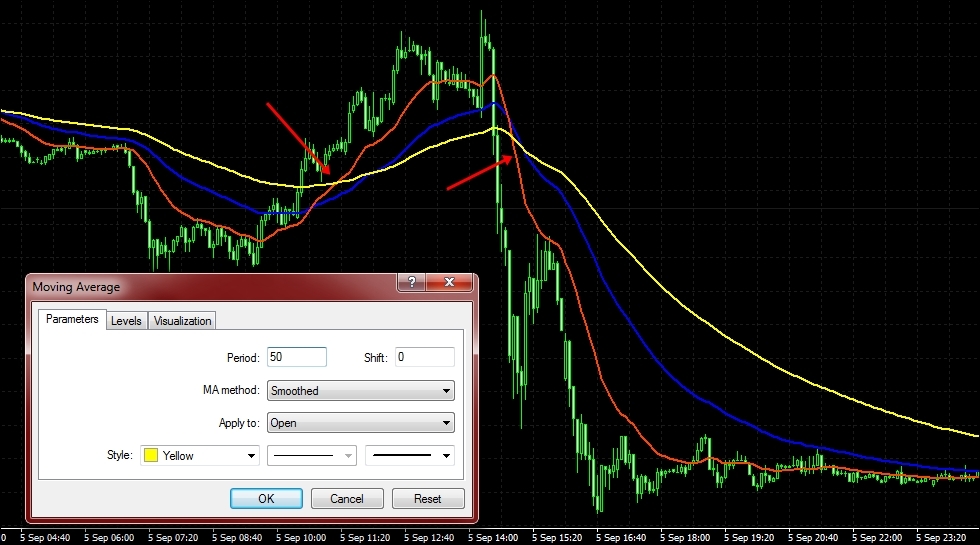This screenshot has width=980, height=545.
Task: Click the Moving Average title bar
Action: click(x=212, y=287)
